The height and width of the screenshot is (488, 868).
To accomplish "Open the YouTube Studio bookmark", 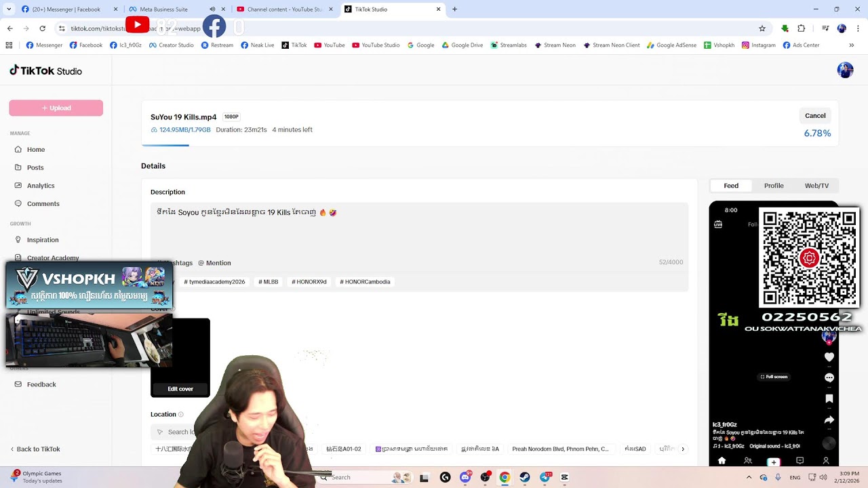I will [x=376, y=45].
